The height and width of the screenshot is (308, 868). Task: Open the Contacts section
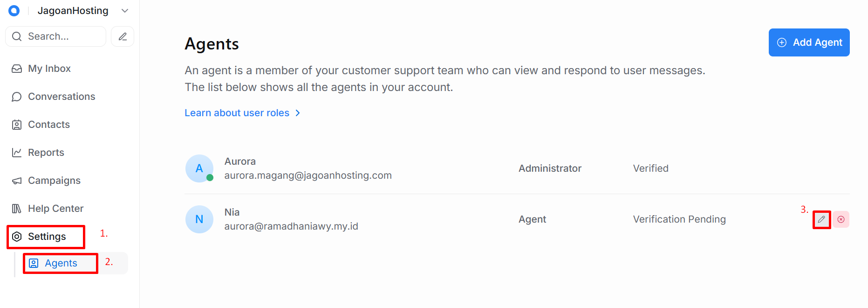click(x=48, y=125)
